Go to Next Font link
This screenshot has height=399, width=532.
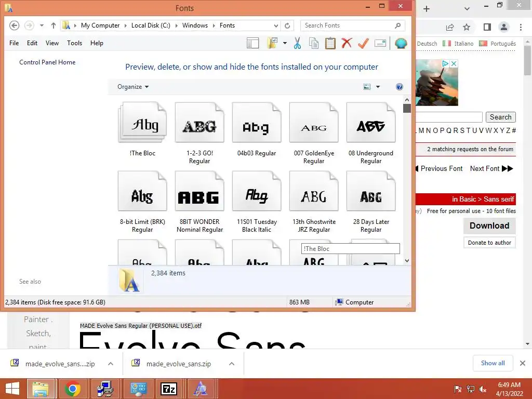(x=491, y=169)
